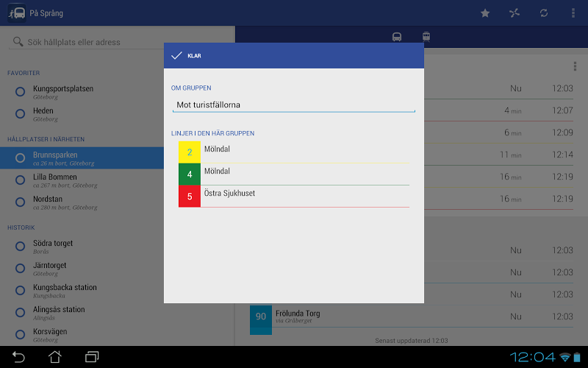Click the Wi-Fi status icon
This screenshot has width=588, height=368.
coord(564,357)
